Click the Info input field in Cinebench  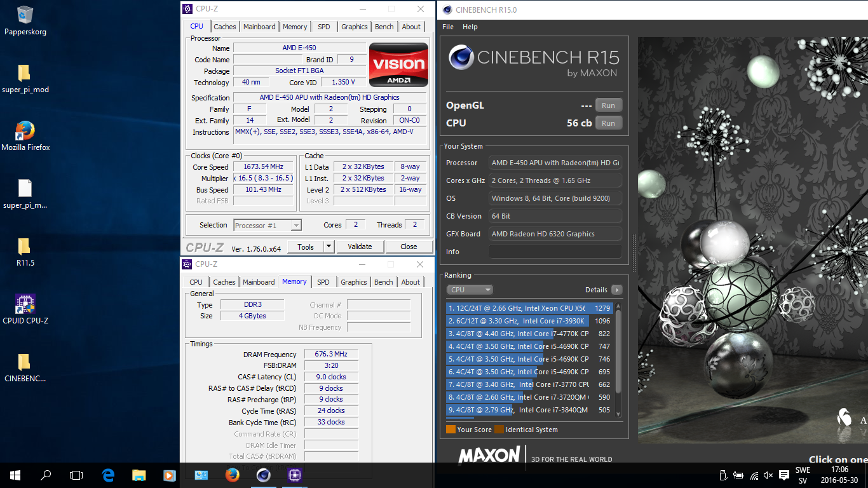pos(555,252)
